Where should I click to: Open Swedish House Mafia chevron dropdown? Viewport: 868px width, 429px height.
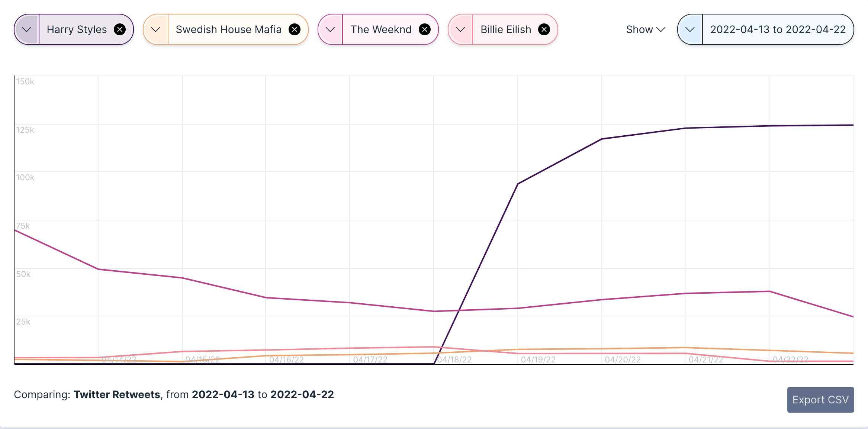(x=156, y=29)
